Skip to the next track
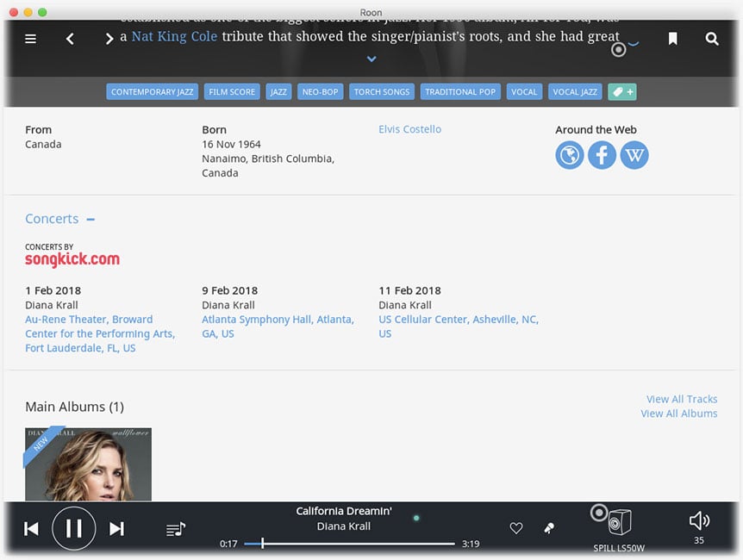 click(116, 529)
